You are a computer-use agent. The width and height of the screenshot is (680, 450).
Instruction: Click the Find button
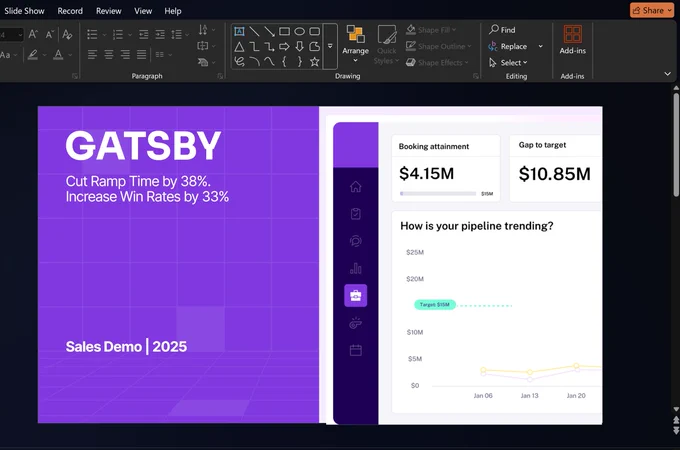(502, 29)
